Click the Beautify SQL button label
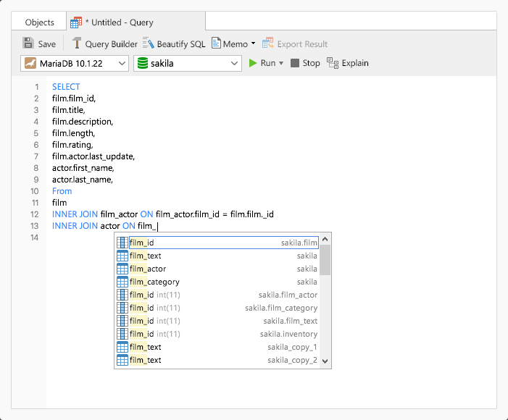This screenshot has width=508, height=420. coord(181,44)
